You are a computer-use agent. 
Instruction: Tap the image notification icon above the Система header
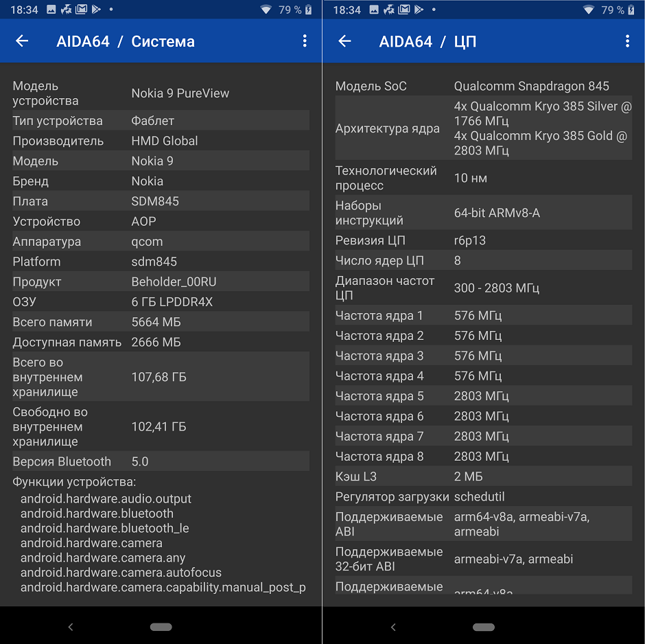51,10
